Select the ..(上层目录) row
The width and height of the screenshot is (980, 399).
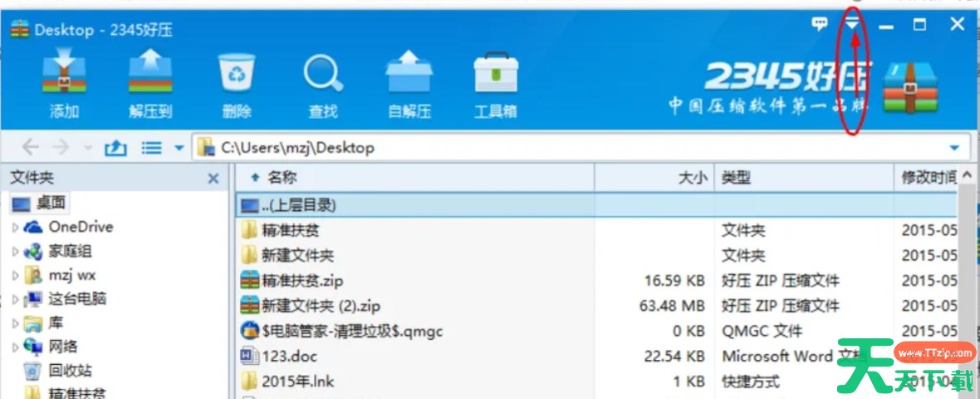click(x=597, y=205)
